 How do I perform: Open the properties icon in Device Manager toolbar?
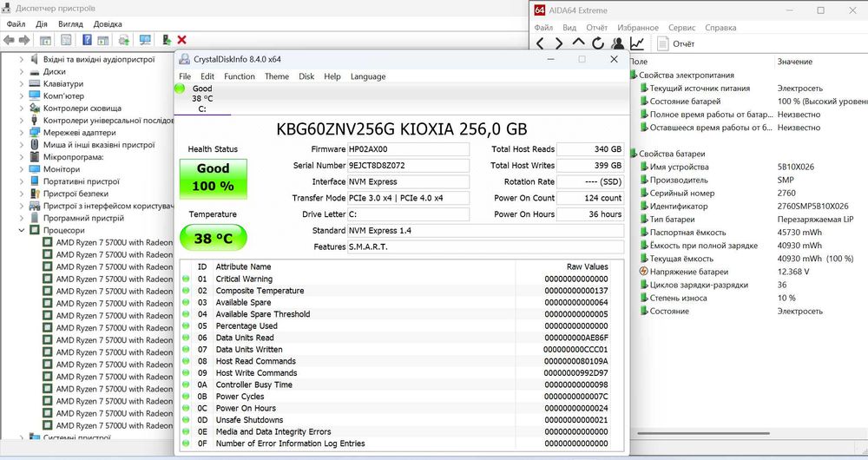pyautogui.click(x=66, y=40)
